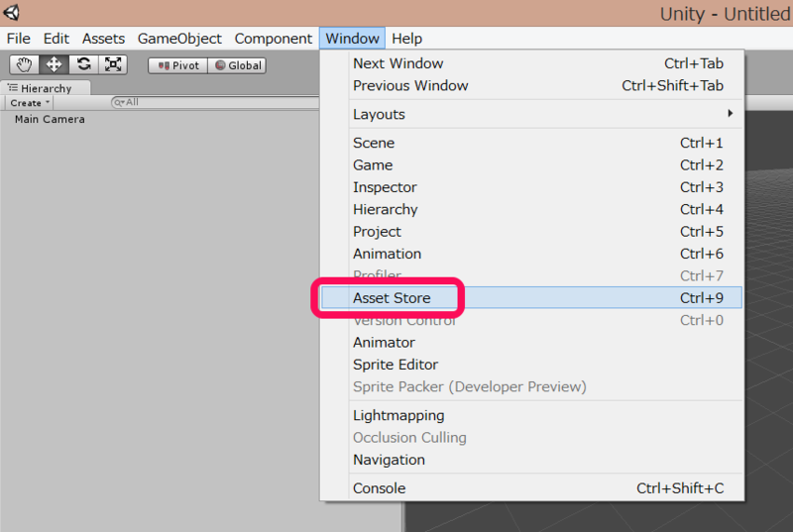Screen dimensions: 793x532
Task: Open the GameObject menu
Action: 179,39
